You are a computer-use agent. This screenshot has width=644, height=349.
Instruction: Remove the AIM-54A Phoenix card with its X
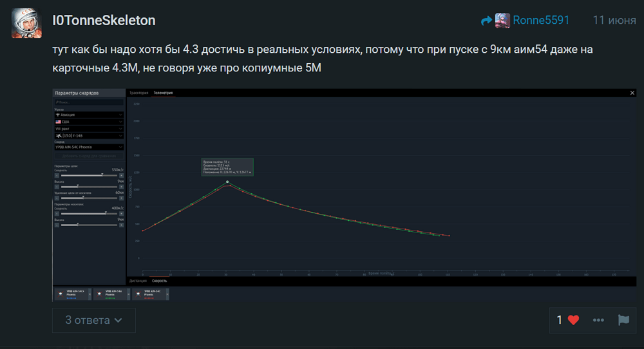click(129, 294)
